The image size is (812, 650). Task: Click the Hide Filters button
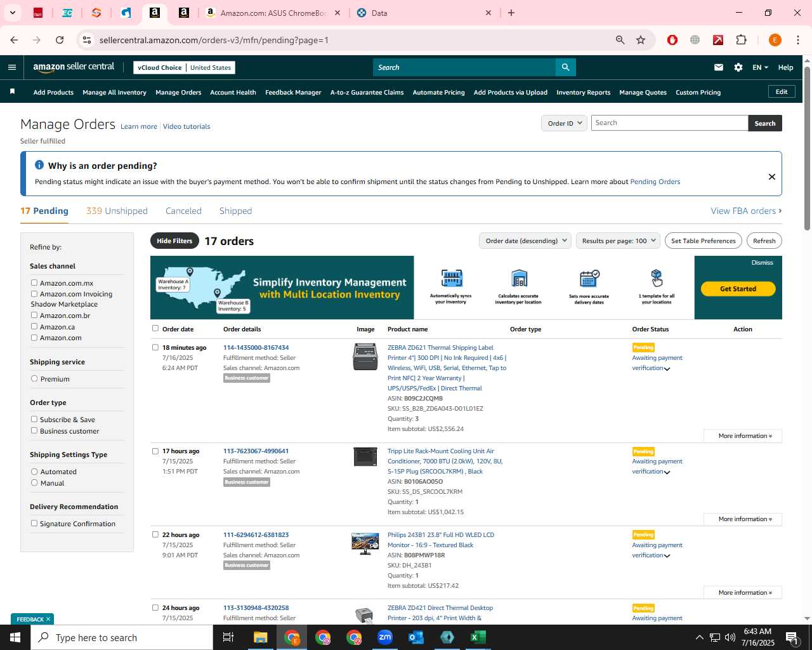coord(174,241)
